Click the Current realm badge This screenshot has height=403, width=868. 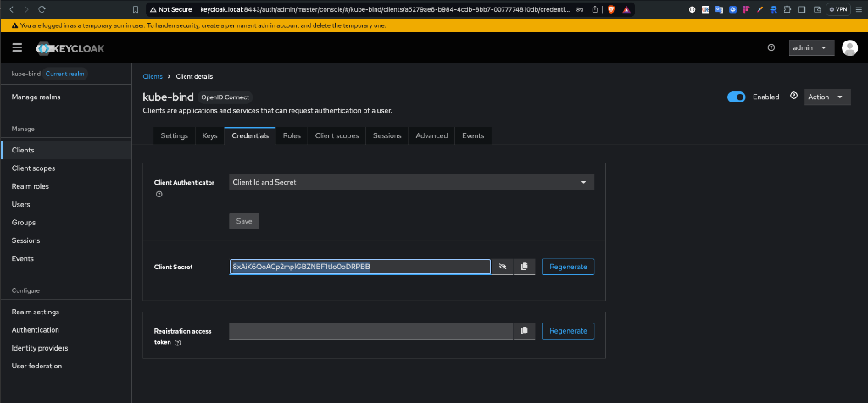pos(64,74)
